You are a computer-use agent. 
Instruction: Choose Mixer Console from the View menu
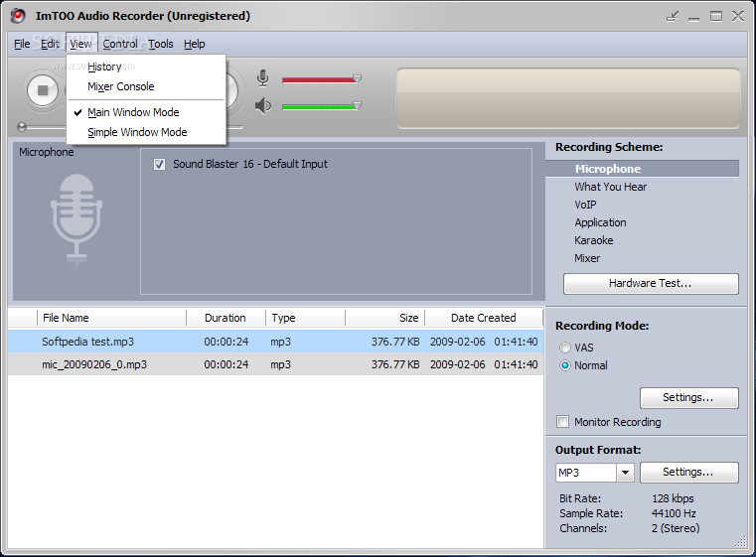tap(146, 86)
